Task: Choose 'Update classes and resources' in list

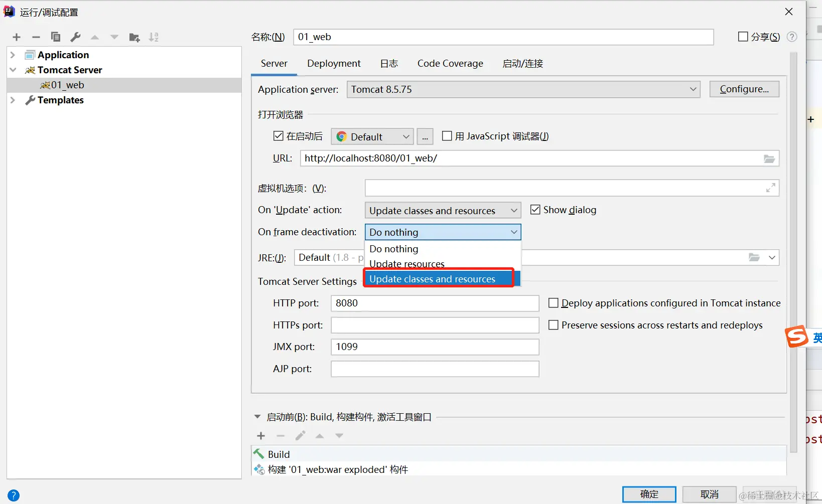Action: 443,279
